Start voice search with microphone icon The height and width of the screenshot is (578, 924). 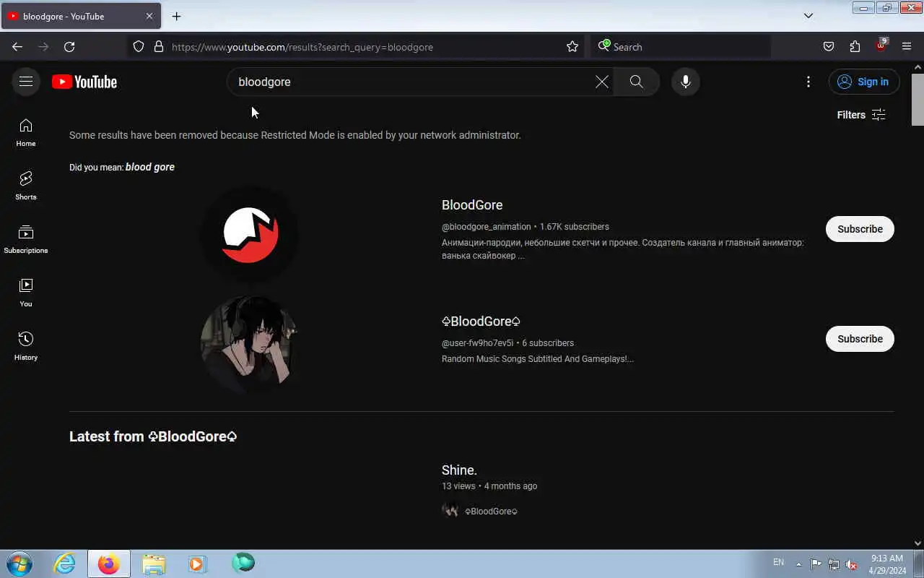[x=686, y=82]
